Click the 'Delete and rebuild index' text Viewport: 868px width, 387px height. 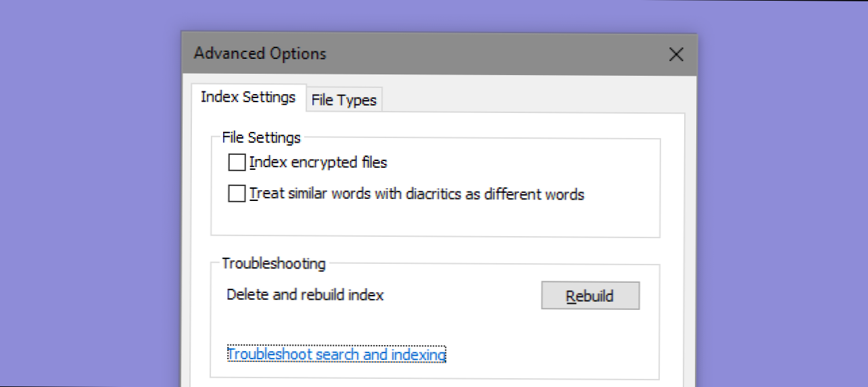coord(305,295)
